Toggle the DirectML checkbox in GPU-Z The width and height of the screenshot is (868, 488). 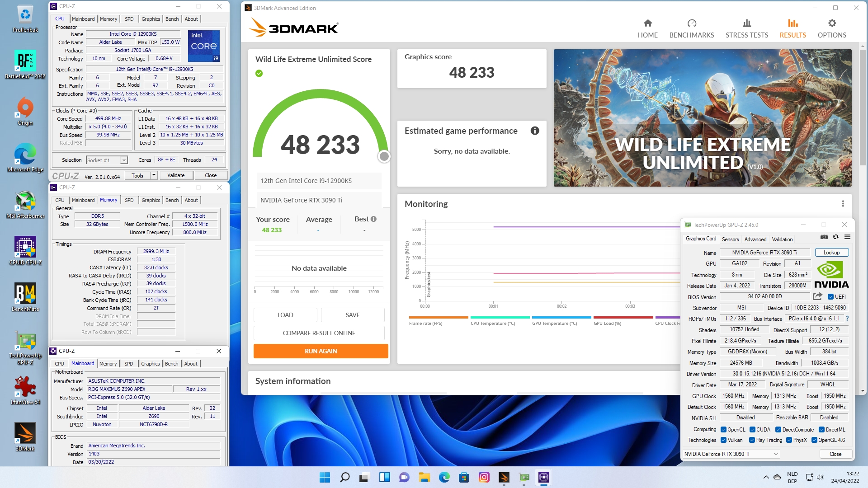coord(821,430)
